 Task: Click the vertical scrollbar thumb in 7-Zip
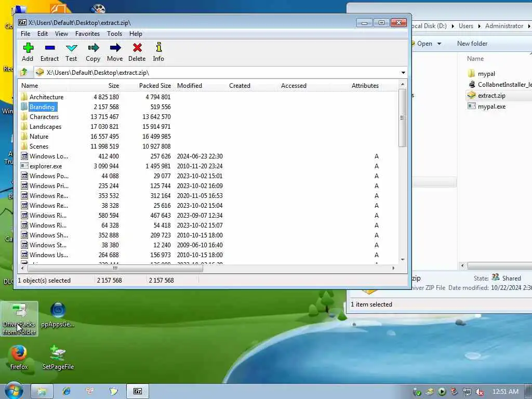click(x=403, y=118)
